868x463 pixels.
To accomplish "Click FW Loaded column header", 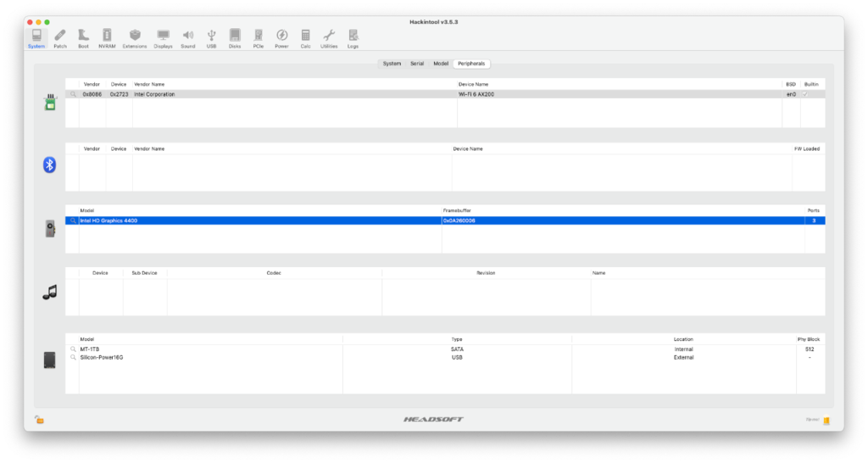I will 807,149.
